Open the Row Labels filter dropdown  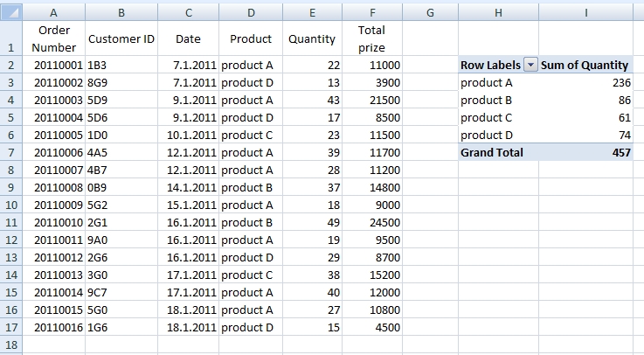[x=530, y=66]
